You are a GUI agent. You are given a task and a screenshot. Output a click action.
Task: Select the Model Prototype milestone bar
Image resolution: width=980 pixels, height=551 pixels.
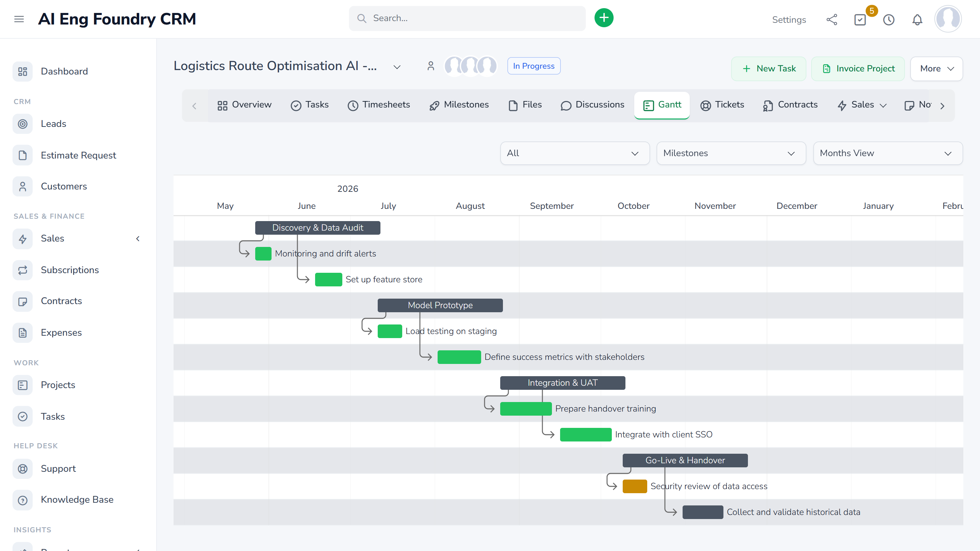coord(440,305)
